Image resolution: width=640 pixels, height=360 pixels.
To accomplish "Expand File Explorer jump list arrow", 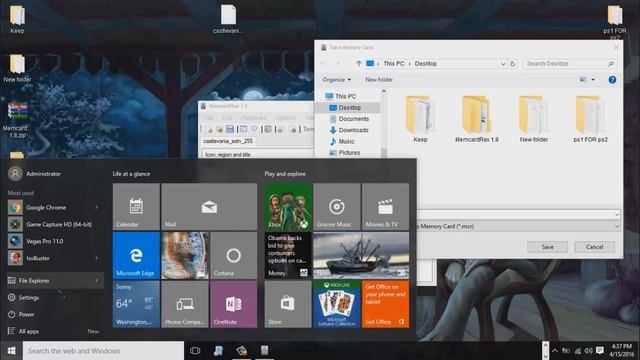I will pos(97,280).
